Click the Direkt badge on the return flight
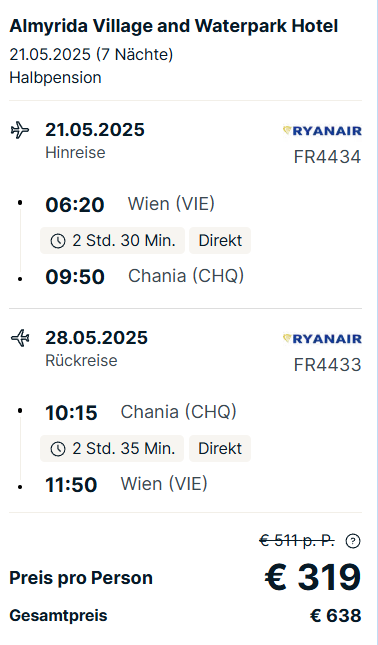 tap(220, 448)
